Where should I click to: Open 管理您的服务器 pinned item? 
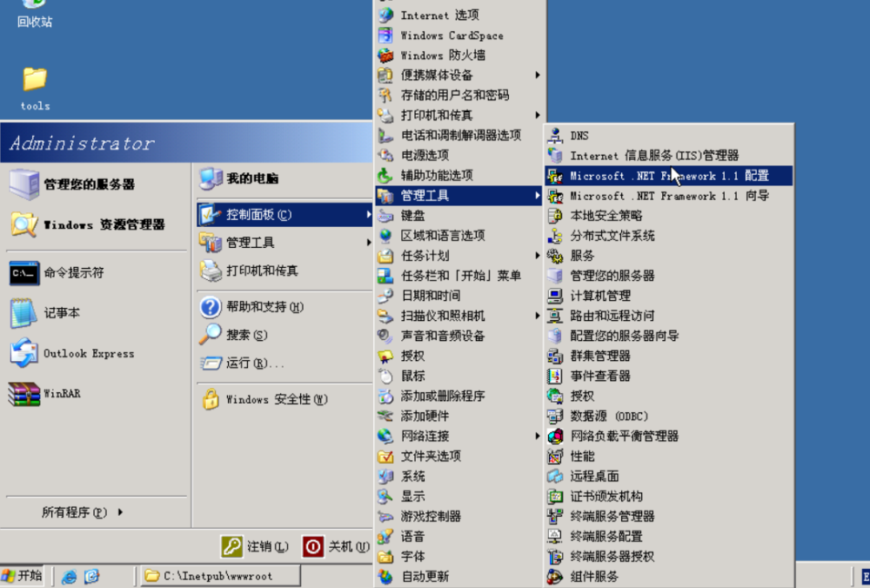(x=96, y=184)
